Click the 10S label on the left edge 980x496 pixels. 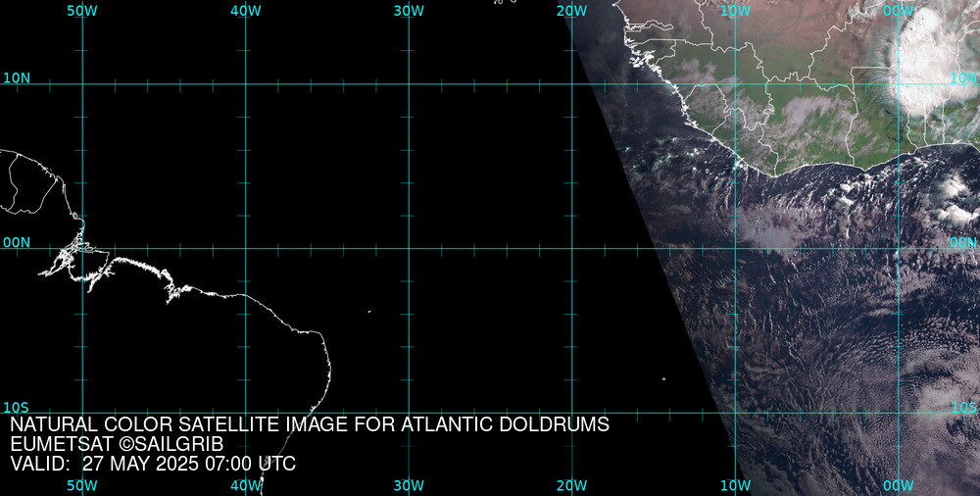point(17,408)
